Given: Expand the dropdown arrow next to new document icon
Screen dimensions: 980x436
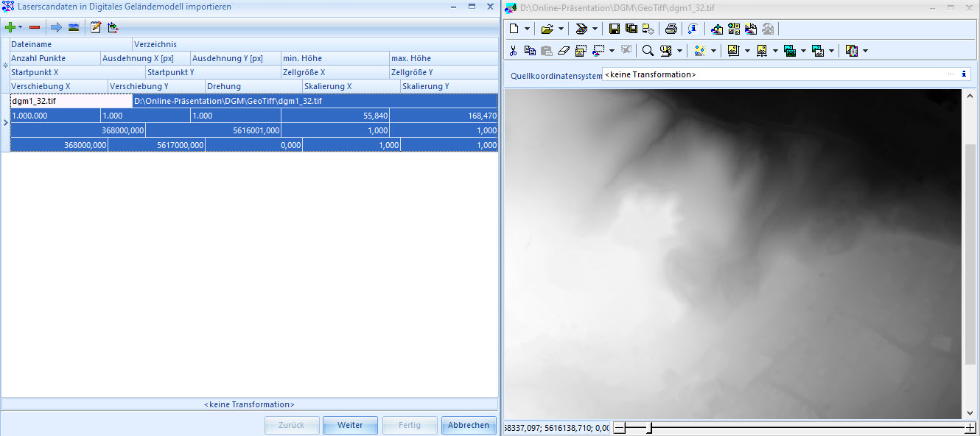Looking at the screenshot, I should point(527,29).
